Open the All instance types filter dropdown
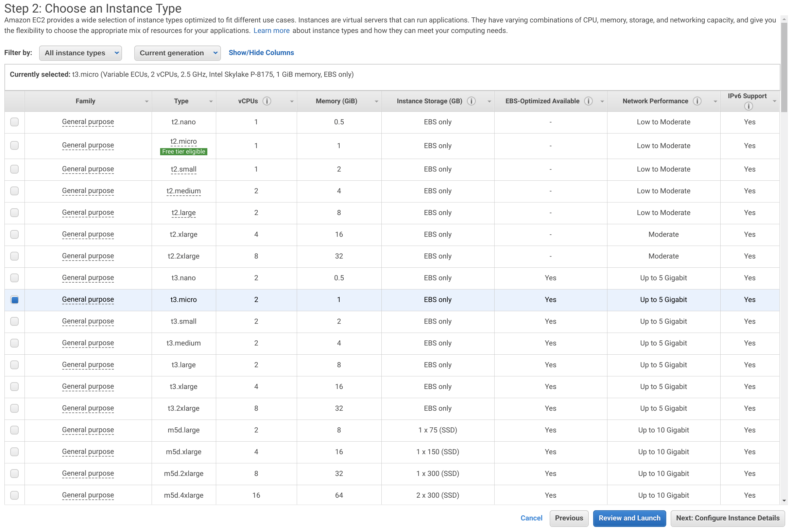This screenshot has width=791, height=532. point(81,53)
